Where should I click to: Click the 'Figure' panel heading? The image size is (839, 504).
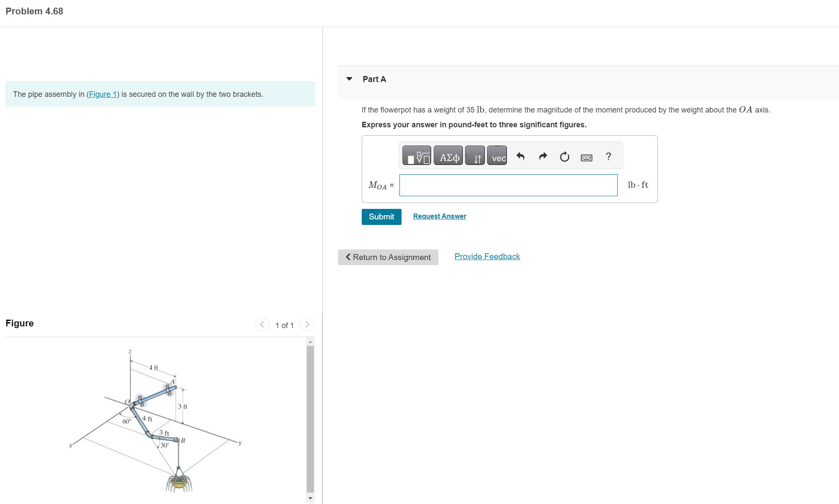(19, 323)
